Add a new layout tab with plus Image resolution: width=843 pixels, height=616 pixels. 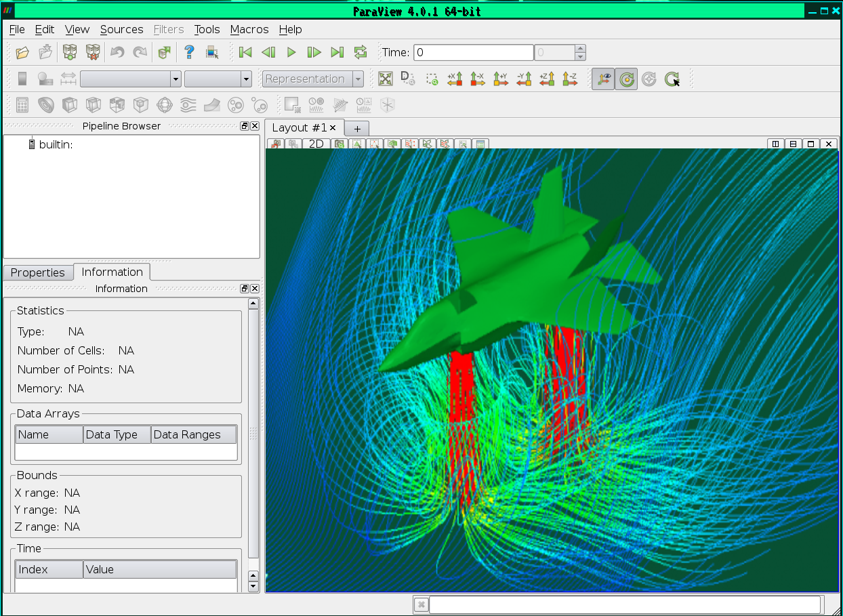[357, 128]
